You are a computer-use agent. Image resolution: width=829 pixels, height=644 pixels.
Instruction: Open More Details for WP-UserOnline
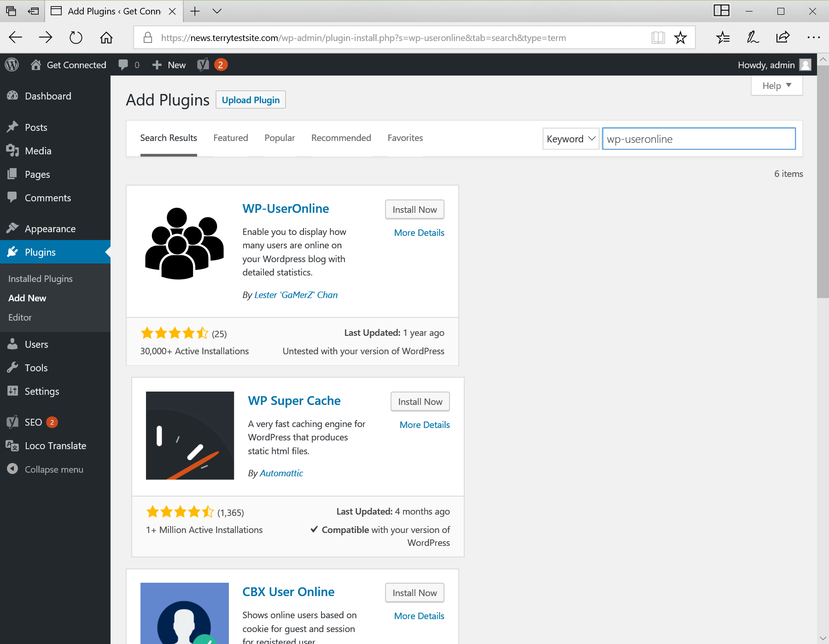pos(419,233)
